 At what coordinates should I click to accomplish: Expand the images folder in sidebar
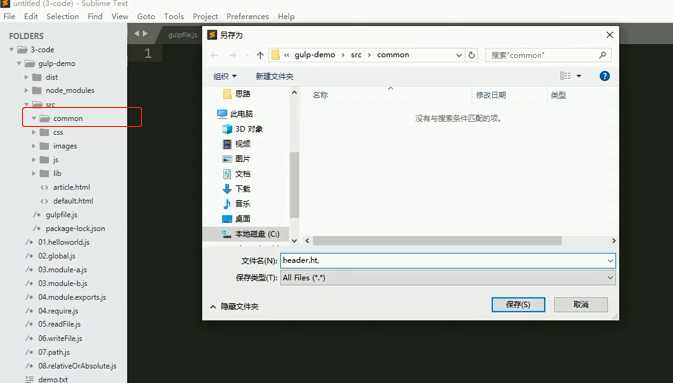click(34, 146)
